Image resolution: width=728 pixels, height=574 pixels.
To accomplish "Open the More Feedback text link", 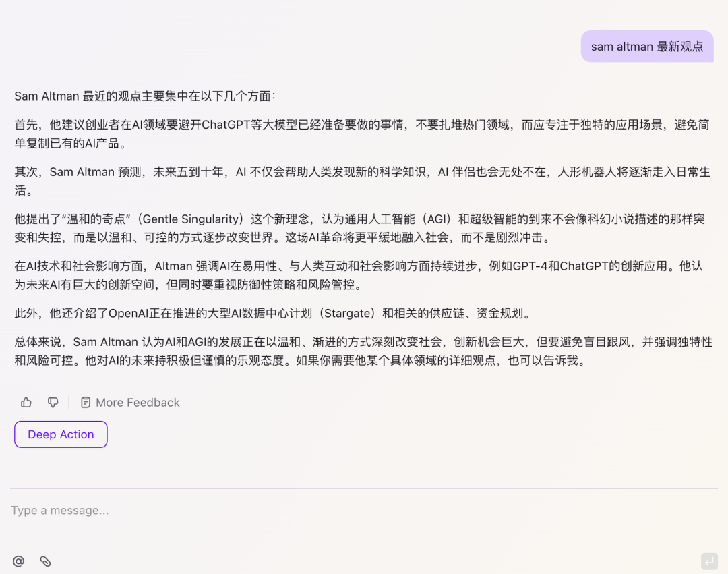I will [138, 403].
